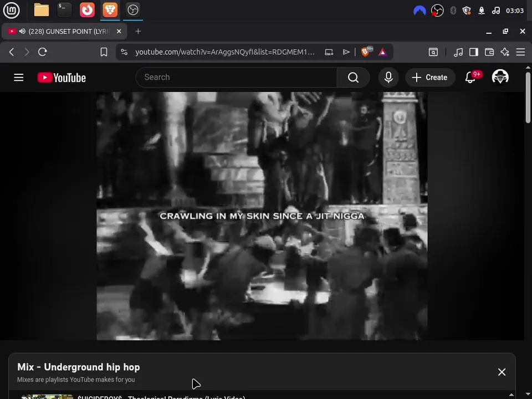Open the Brave main hamburger menu
Viewport: 532px width, 399px height.
[520, 52]
